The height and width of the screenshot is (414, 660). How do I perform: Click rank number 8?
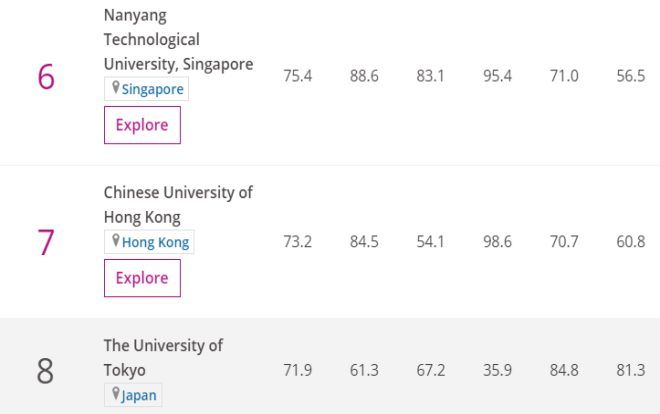coord(46,371)
